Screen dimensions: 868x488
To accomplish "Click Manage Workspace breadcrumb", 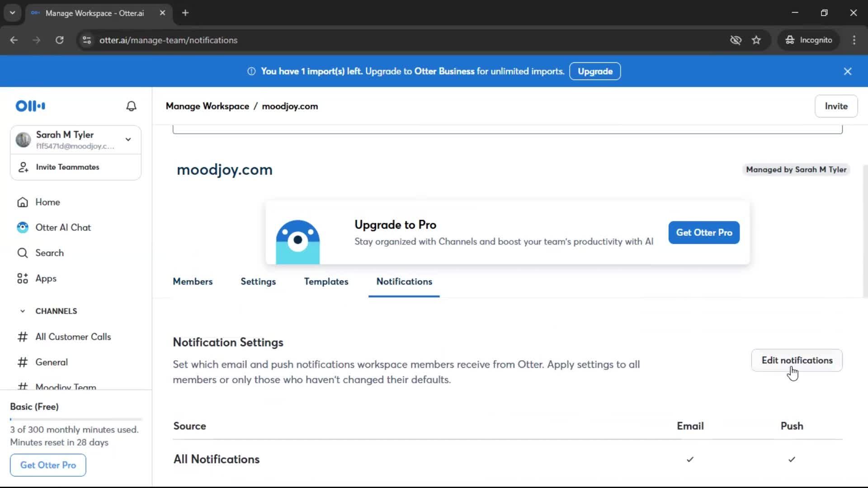I will (x=208, y=106).
